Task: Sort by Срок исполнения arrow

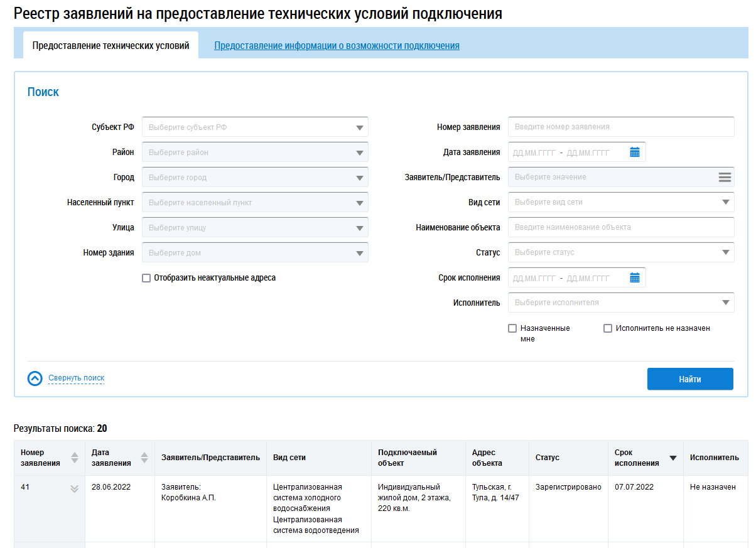Action: (672, 458)
